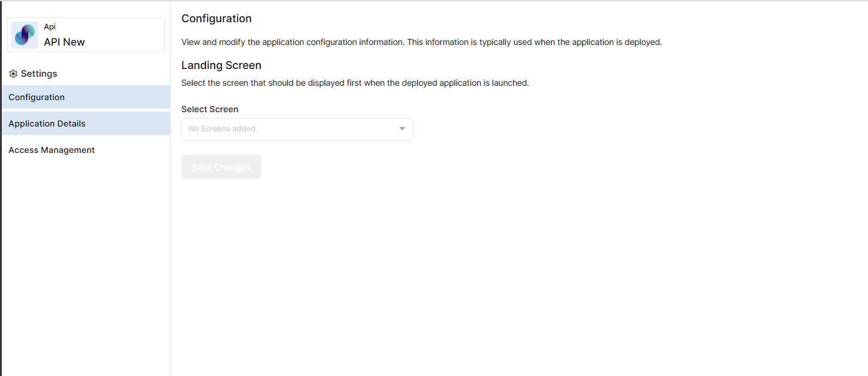This screenshot has height=376, width=868.
Task: Open the Configuration sidebar item
Action: click(86, 97)
